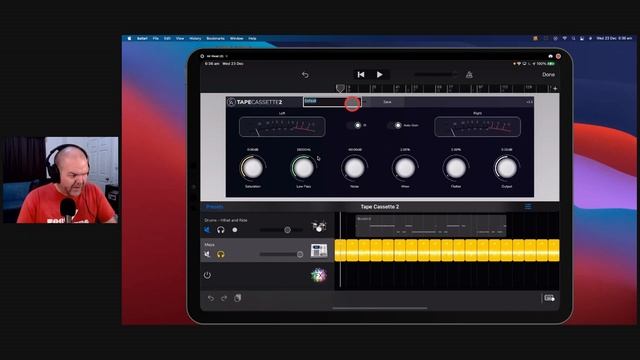Image resolution: width=640 pixels, height=360 pixels.
Task: Toggle solo headphones on the Maya track
Action: pyautogui.click(x=221, y=254)
